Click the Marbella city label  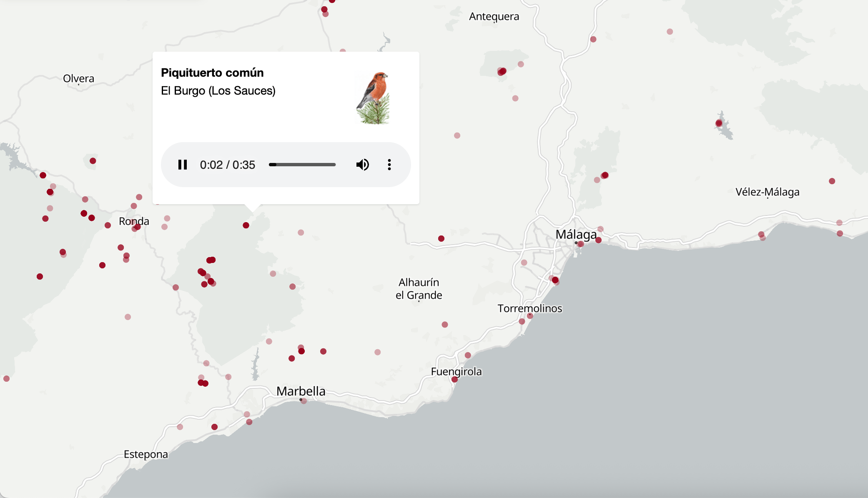(x=301, y=391)
